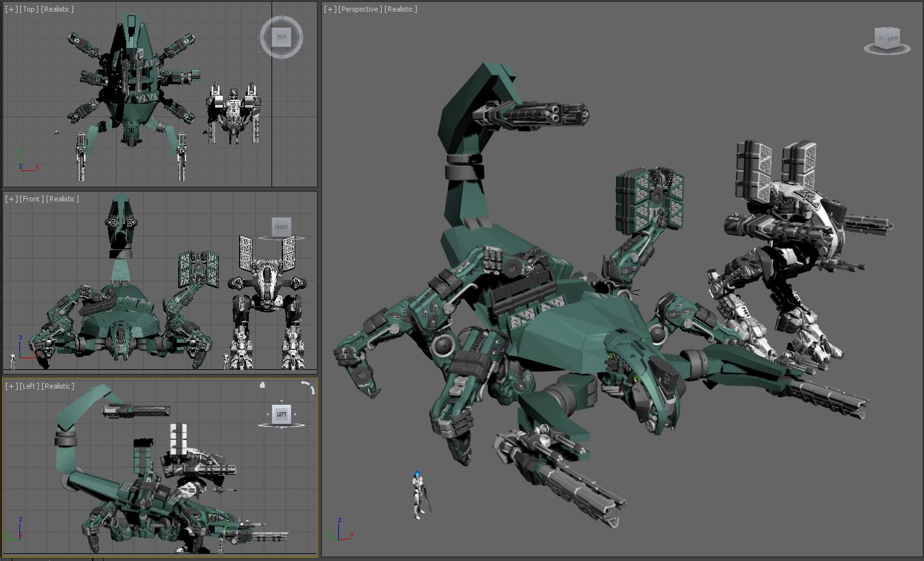Open the [Front] view label menu
The width and height of the screenshot is (924, 561).
click(32, 199)
